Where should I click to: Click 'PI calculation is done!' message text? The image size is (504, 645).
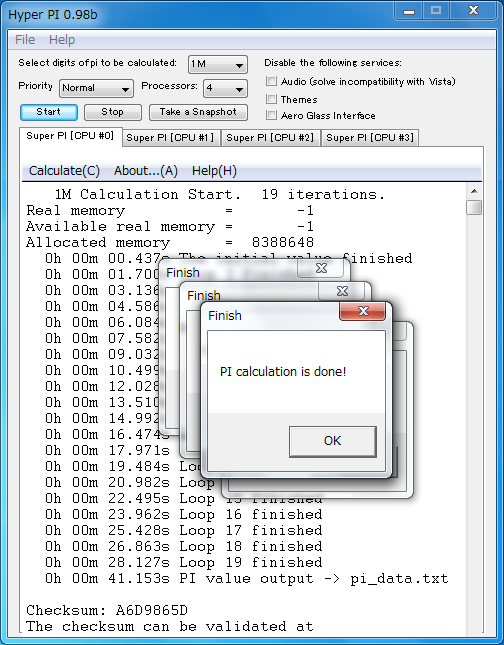click(283, 372)
